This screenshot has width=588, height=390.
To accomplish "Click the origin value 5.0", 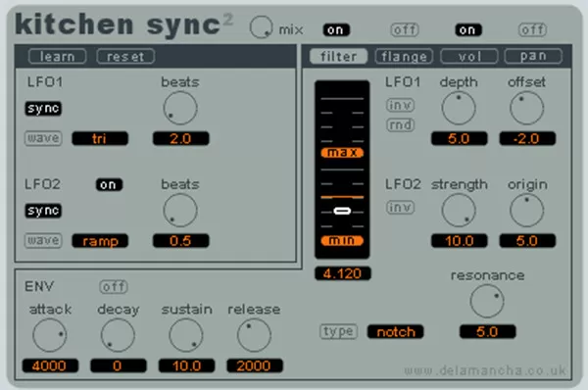I will tap(527, 241).
